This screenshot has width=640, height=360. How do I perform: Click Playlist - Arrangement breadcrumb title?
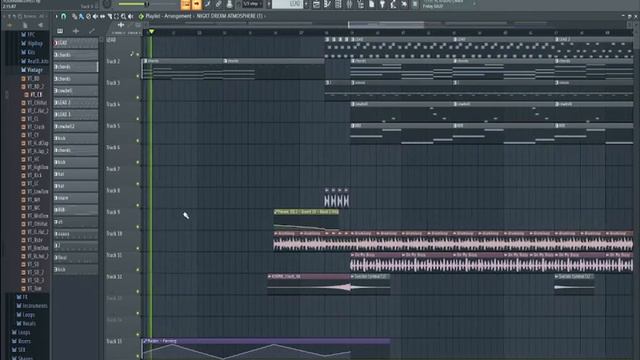click(169, 16)
